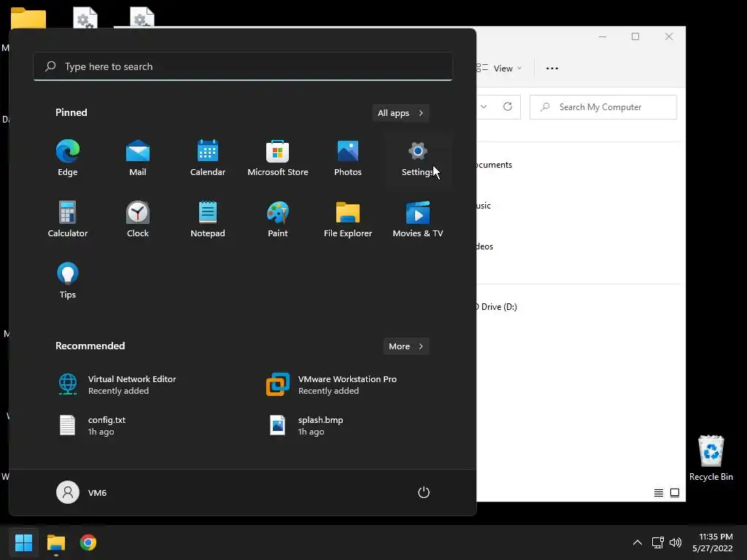Open the Calendar app

pos(208,158)
